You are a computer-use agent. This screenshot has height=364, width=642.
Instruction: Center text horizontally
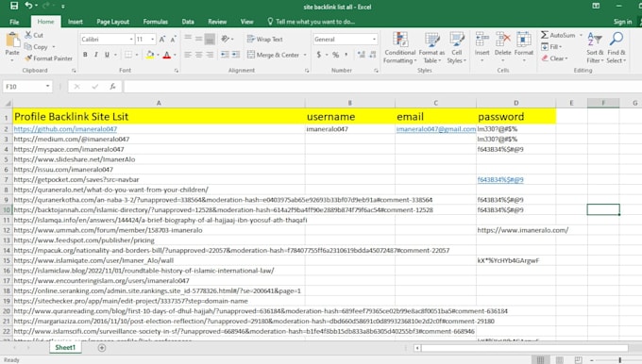pos(198,55)
